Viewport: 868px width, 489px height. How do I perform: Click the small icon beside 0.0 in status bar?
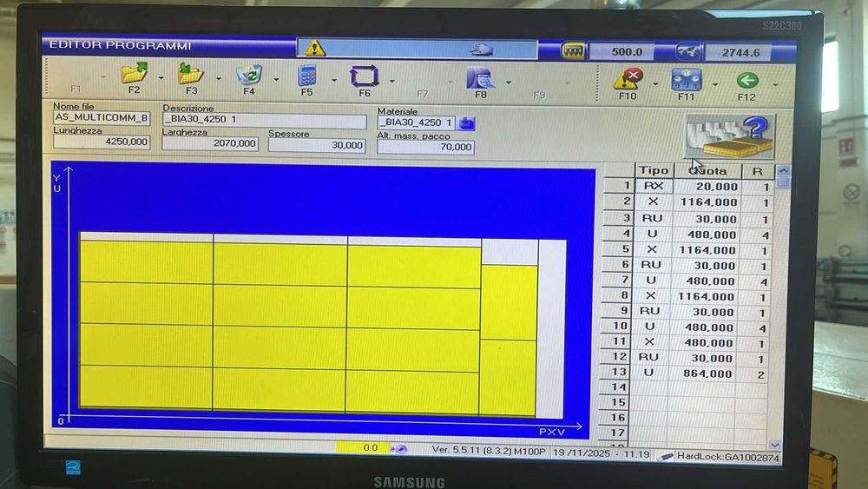point(398,448)
